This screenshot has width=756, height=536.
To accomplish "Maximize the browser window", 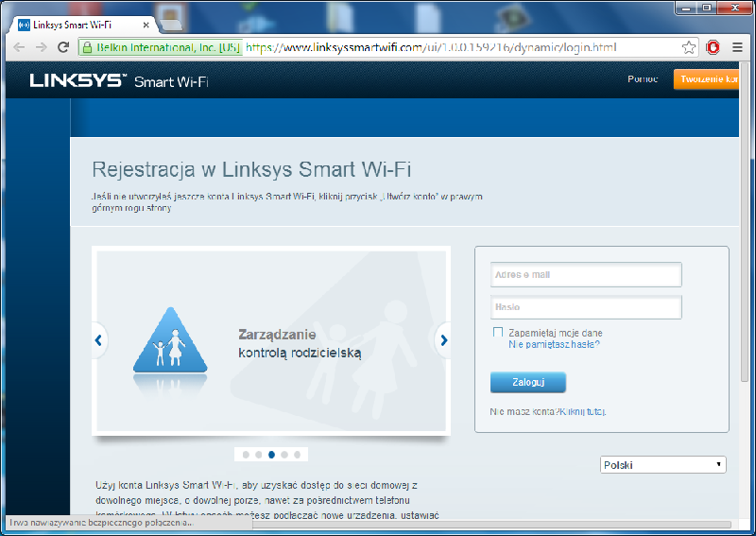I will pos(706,8).
